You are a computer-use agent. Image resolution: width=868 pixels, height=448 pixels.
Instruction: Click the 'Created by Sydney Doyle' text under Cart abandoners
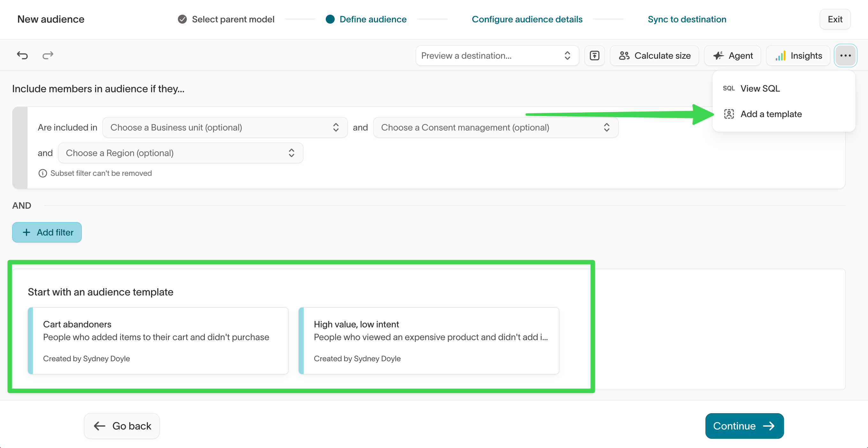tap(86, 358)
